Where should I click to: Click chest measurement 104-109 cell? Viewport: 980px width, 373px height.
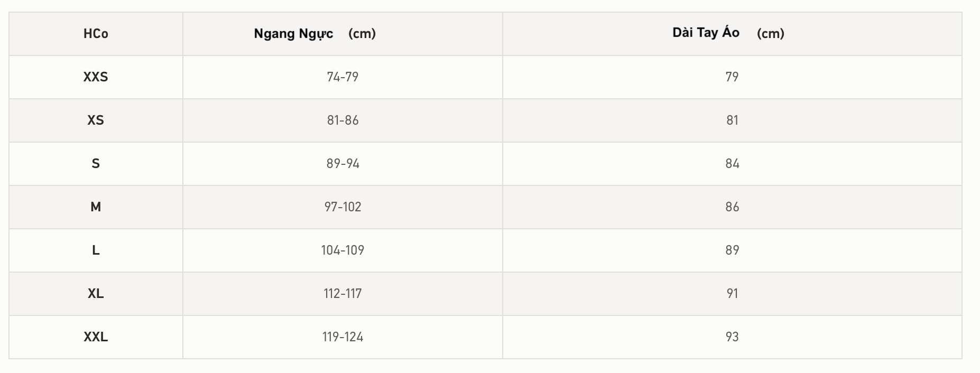tap(343, 250)
